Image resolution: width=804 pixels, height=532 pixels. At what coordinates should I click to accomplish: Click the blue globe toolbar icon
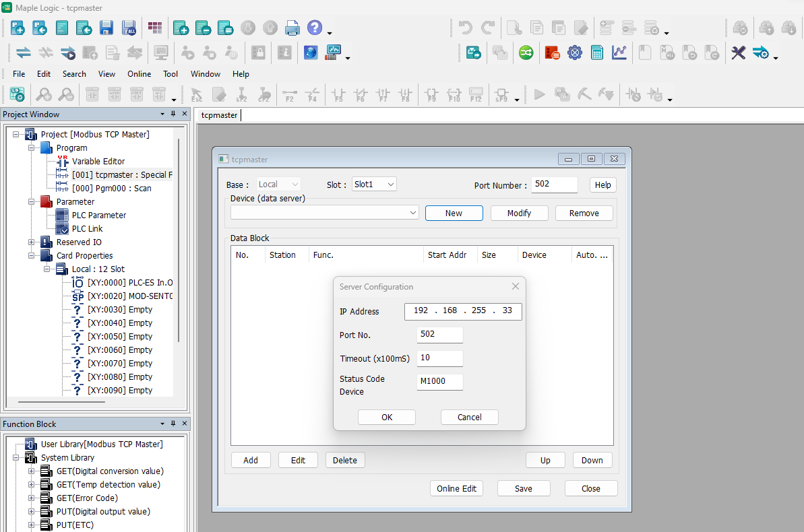310,53
